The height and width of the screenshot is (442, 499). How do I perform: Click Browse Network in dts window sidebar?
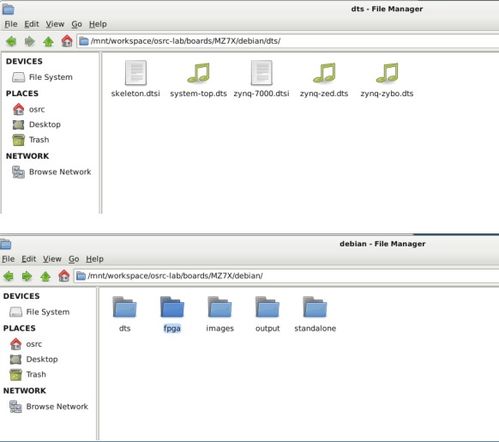51,172
